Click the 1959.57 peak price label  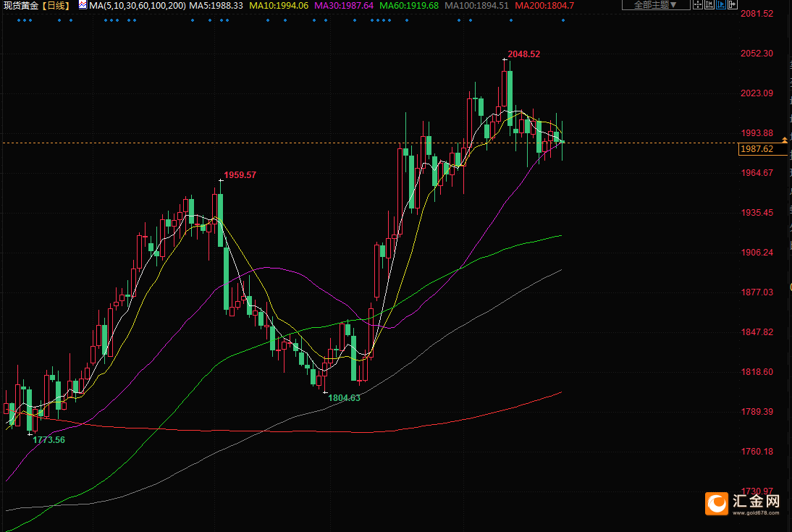tap(240, 175)
